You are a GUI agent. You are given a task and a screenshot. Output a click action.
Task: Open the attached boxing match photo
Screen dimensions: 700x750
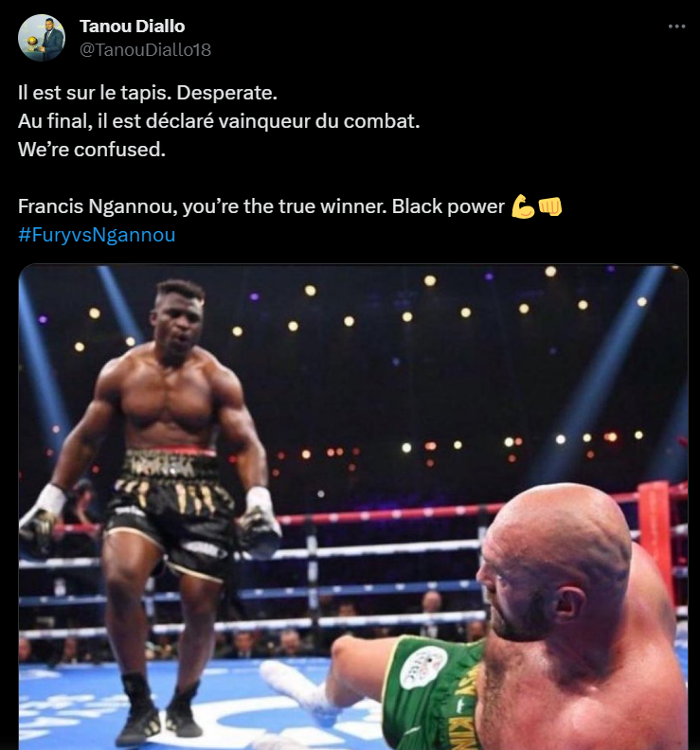click(353, 507)
